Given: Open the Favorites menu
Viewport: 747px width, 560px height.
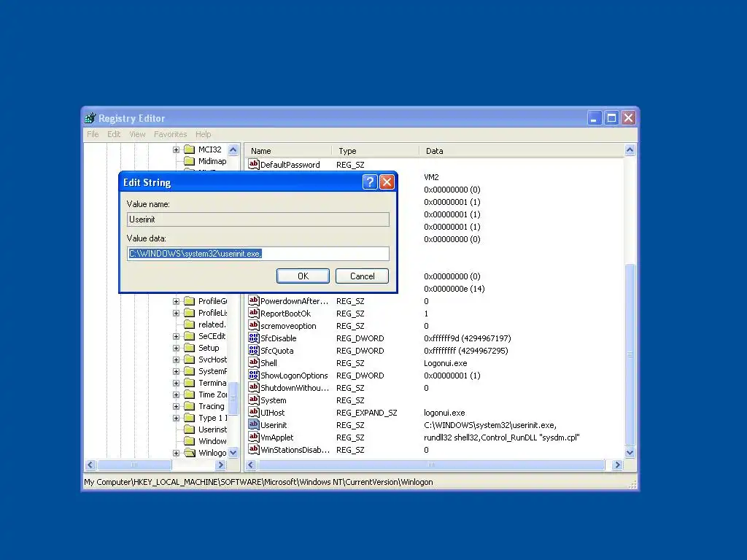Looking at the screenshot, I should click(170, 134).
